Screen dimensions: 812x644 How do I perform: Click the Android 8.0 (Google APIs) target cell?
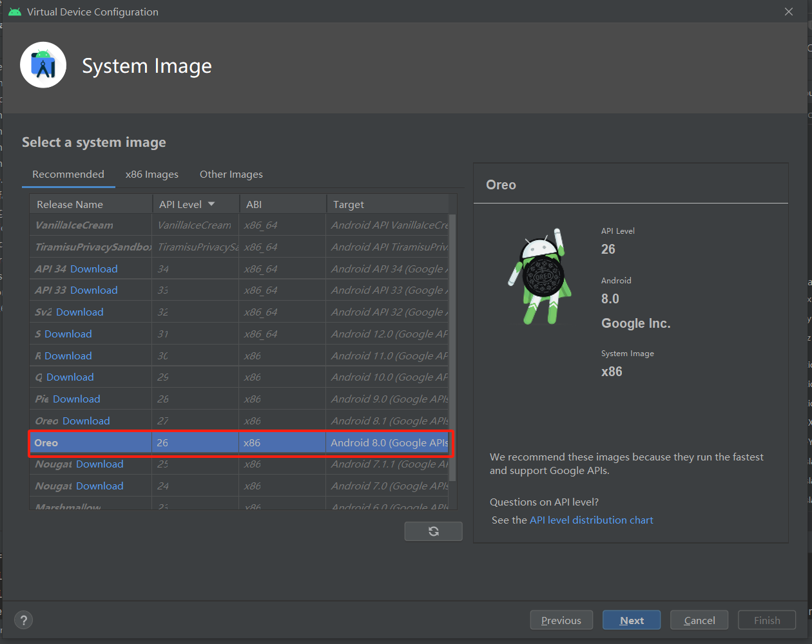pos(387,442)
